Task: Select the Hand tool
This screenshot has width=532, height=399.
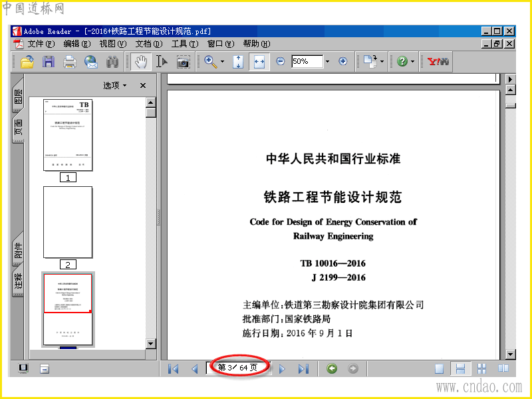Action: click(140, 61)
